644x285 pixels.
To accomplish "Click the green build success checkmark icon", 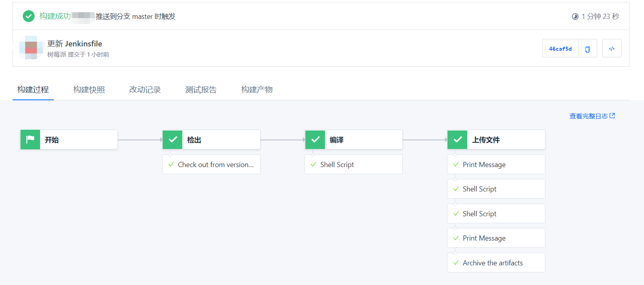I will pos(29,16).
